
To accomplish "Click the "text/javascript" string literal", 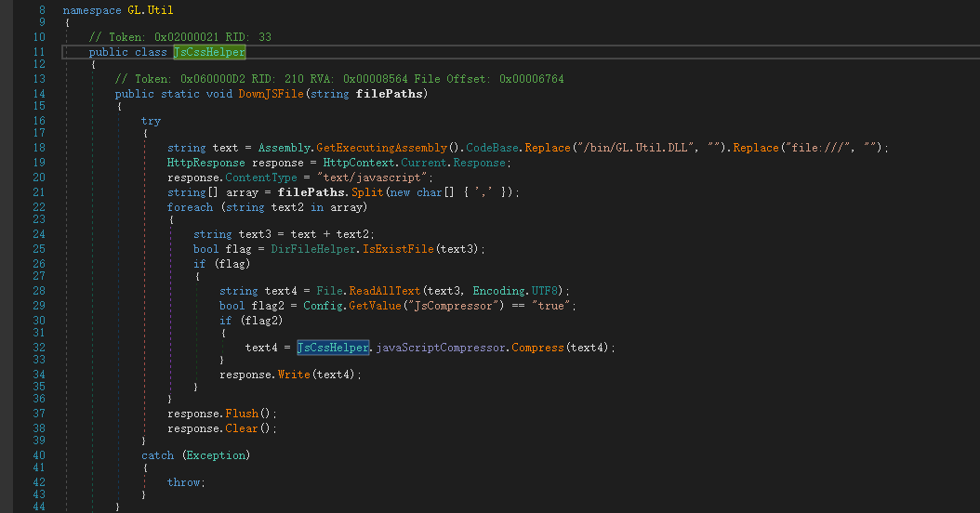I will pos(372,178).
